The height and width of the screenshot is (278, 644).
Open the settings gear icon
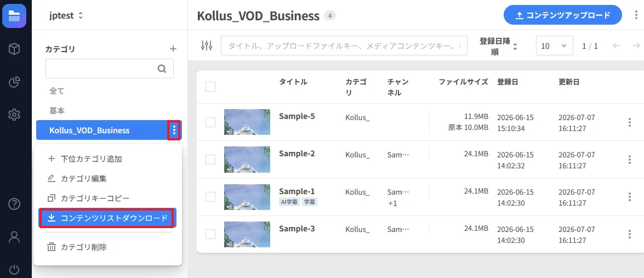point(14,115)
